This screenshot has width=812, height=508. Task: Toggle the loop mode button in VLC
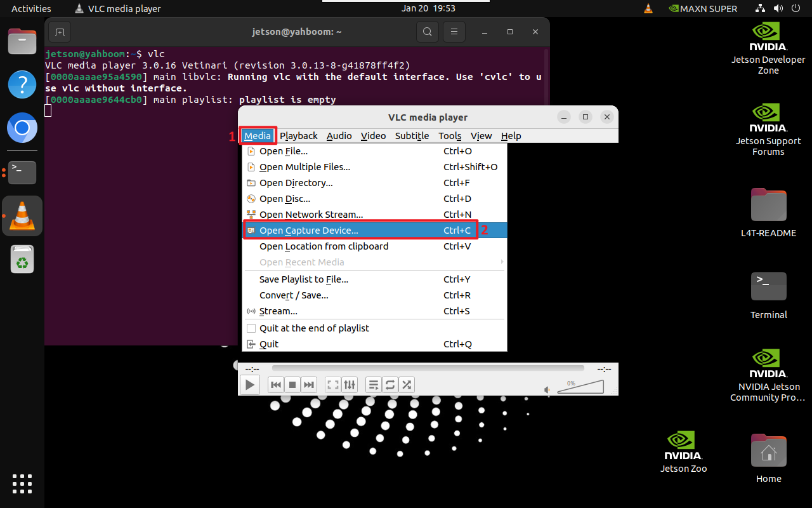pyautogui.click(x=390, y=385)
